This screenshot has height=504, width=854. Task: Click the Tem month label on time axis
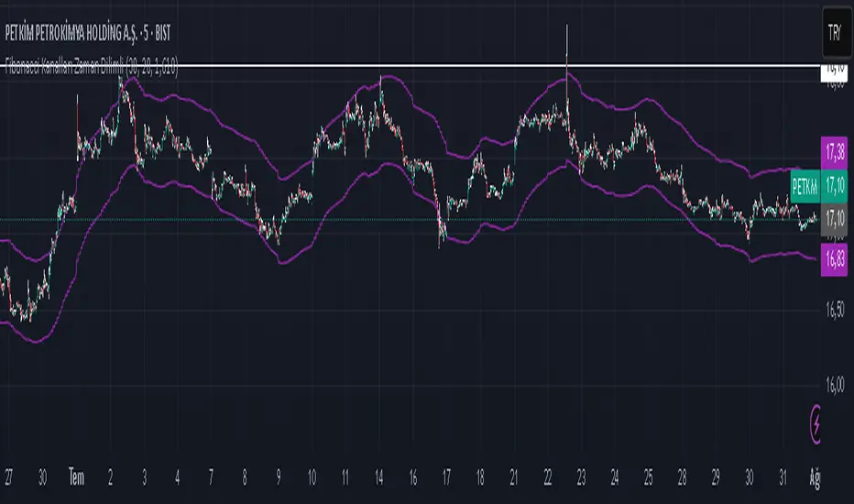pos(76,477)
